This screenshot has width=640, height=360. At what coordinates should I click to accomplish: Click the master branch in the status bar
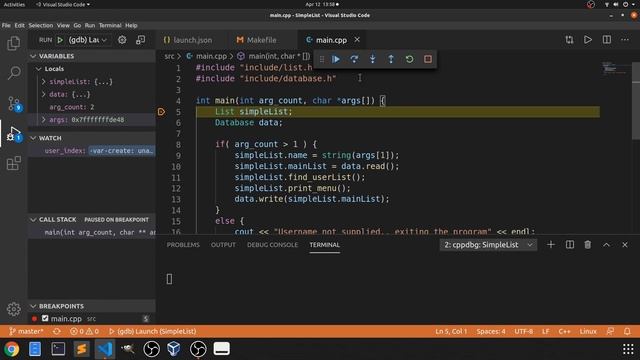point(26,331)
